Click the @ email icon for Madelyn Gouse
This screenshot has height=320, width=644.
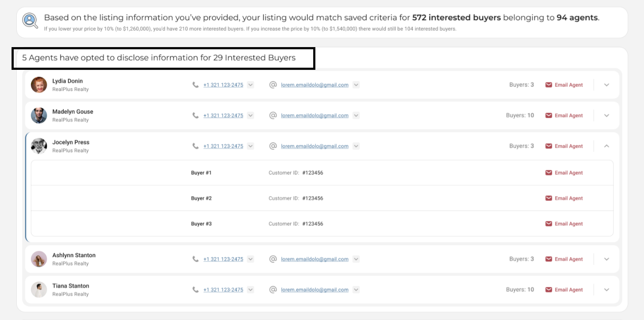pyautogui.click(x=273, y=115)
